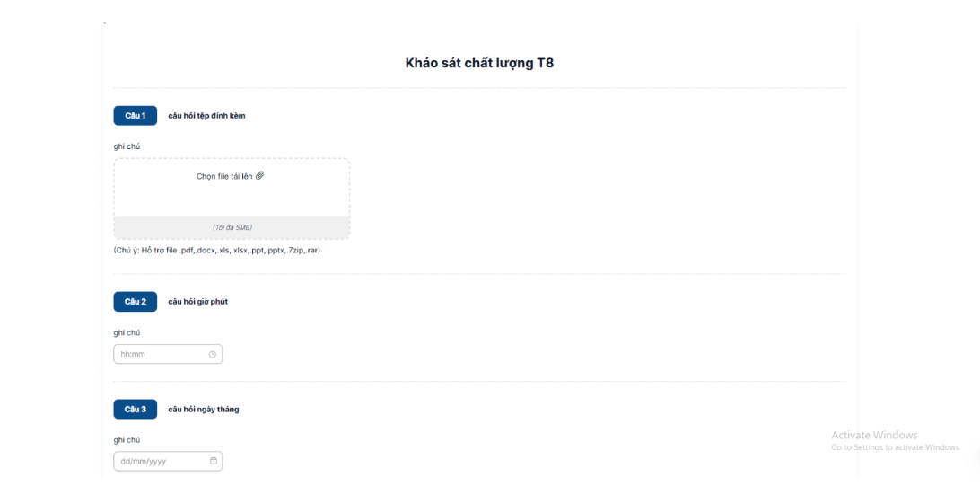Focus the dd/mm/yyyy date input field
980x486 pixels.
(x=162, y=461)
